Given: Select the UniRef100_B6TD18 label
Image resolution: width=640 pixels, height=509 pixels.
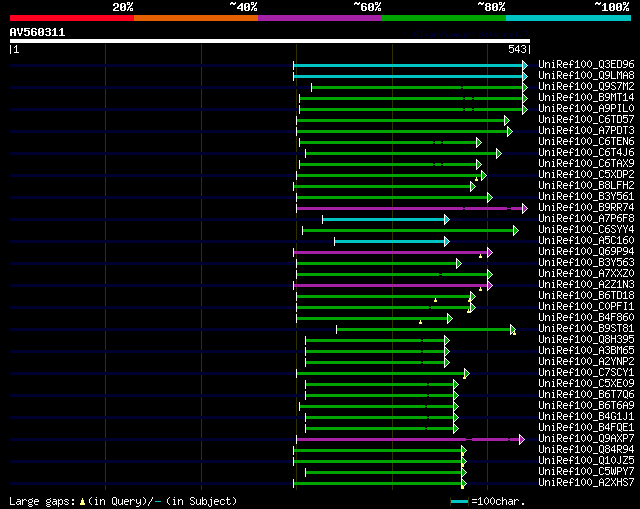Looking at the screenshot, I should coord(586,296).
